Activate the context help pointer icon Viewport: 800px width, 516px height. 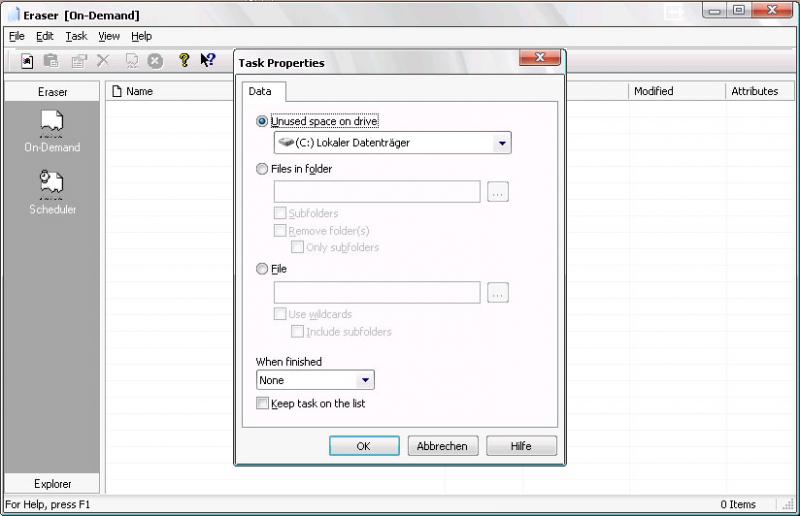tap(208, 60)
